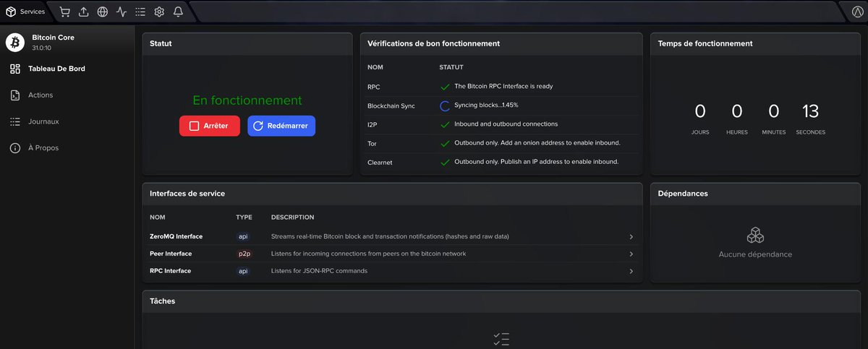Viewport: 868px width, 349px height.
Task: Click the Blockchain Sync spinner icon
Action: pyautogui.click(x=445, y=105)
